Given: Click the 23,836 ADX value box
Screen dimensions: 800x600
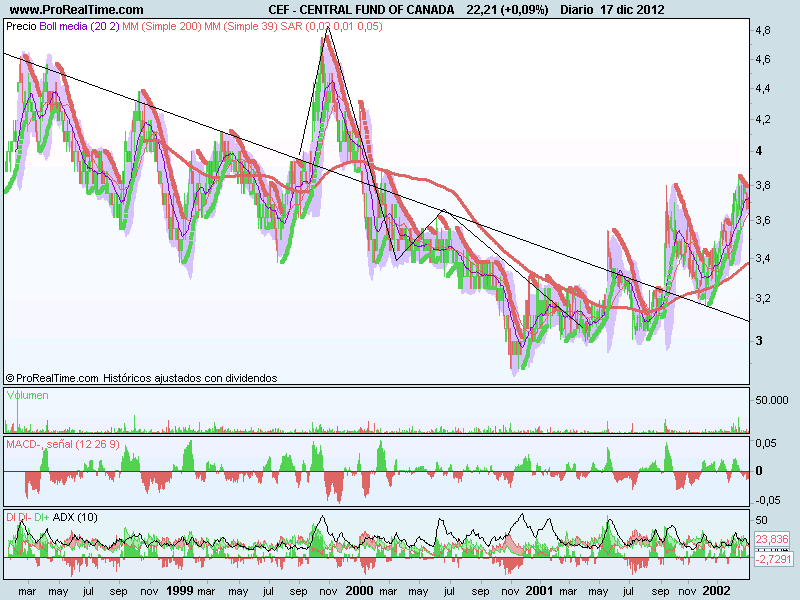Looking at the screenshot, I should (772, 539).
